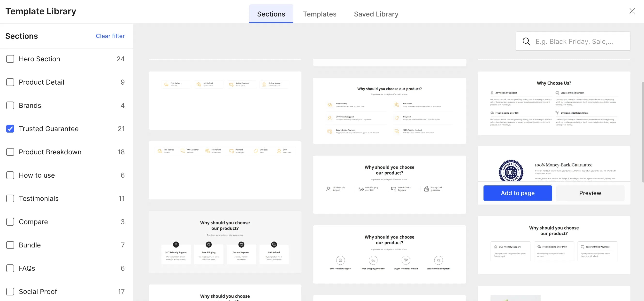Uncheck the Trusted Guarantee checkbox

10,129
